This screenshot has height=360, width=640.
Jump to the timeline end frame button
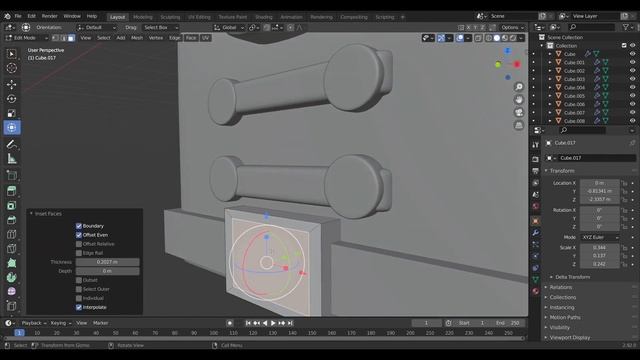(290, 323)
